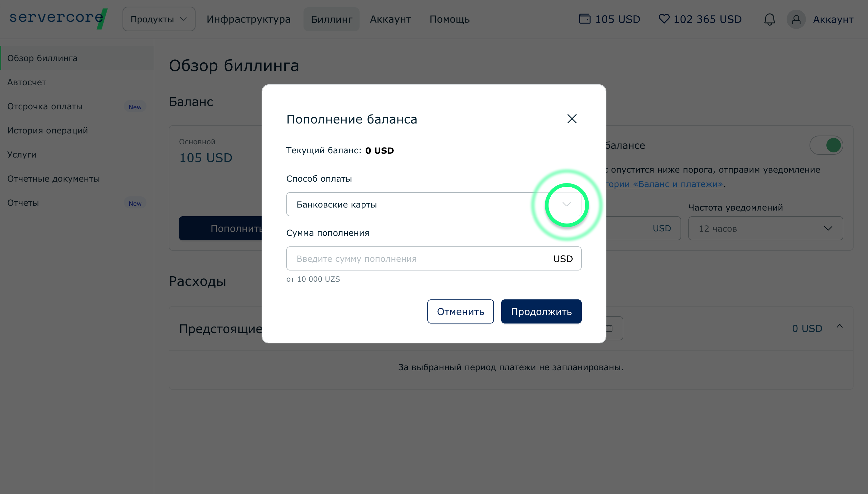Click the threshold USD input field

643,228
